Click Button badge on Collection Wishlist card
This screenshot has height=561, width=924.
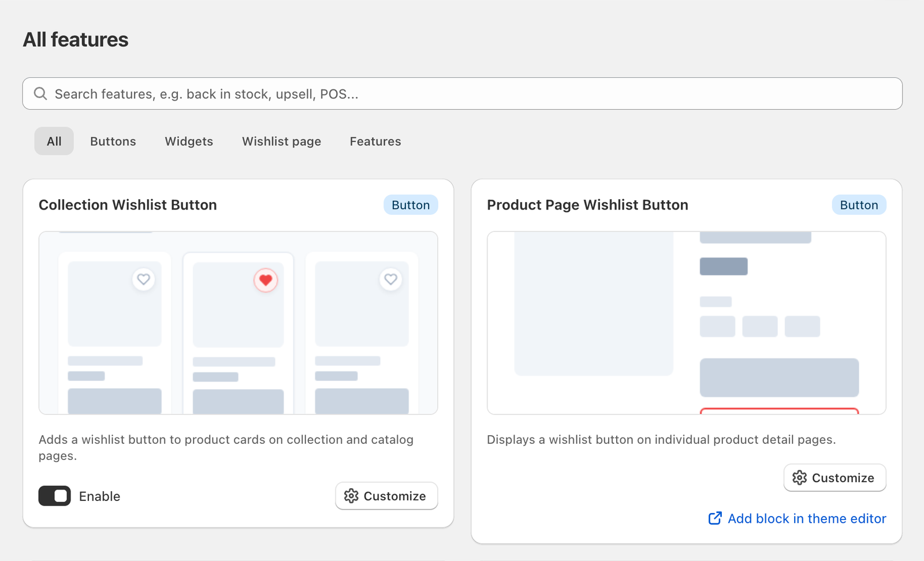[411, 205]
